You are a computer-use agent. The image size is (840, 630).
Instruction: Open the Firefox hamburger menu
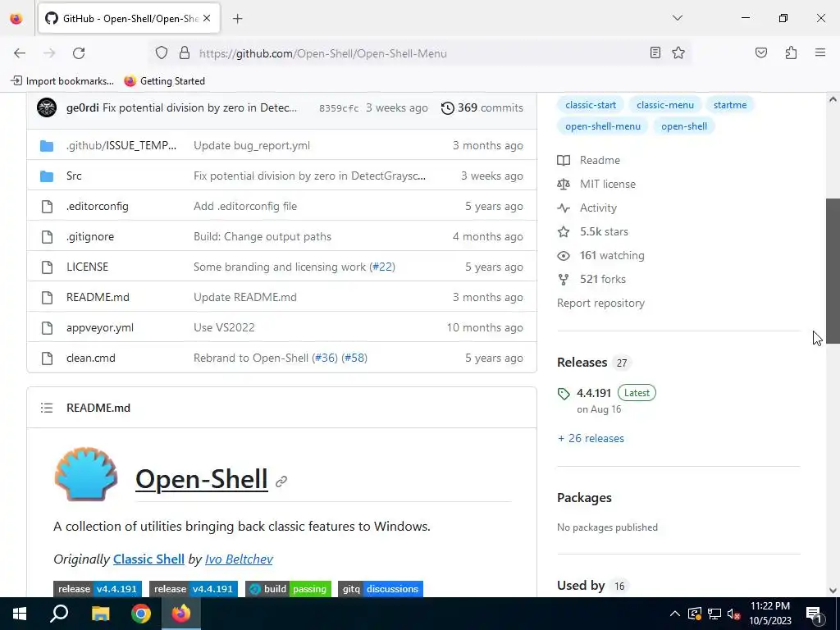tap(820, 52)
